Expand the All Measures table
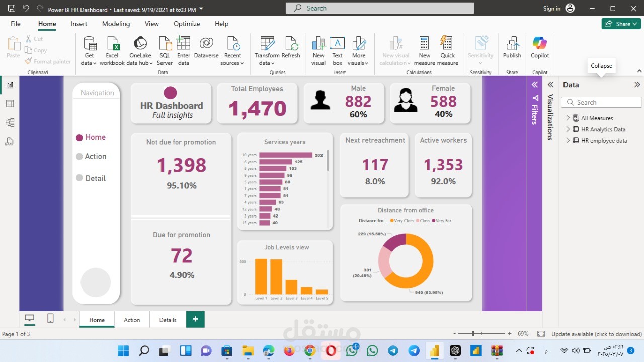This screenshot has width=644, height=362. (568, 118)
